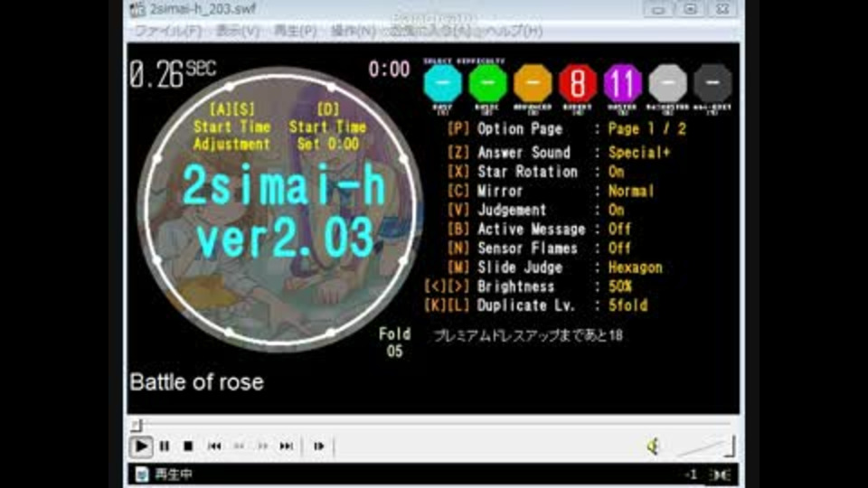Toggle the [V] Judgement option

click(x=536, y=210)
